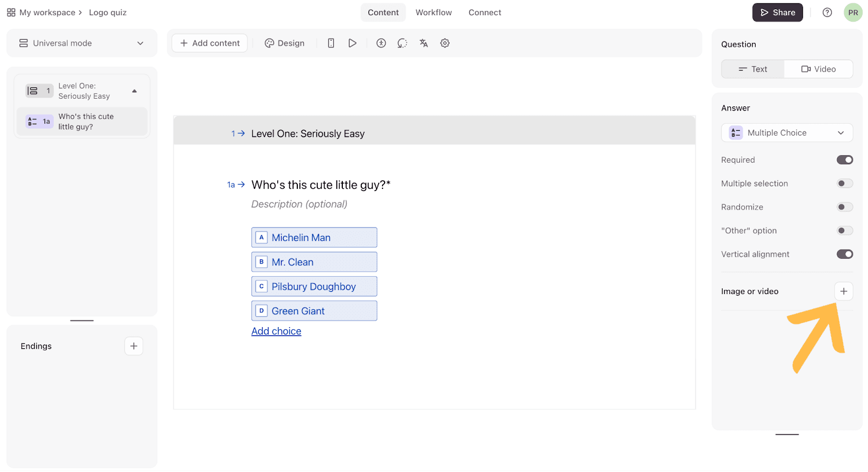Open the mobile preview icon
This screenshot has width=868, height=472.
331,43
